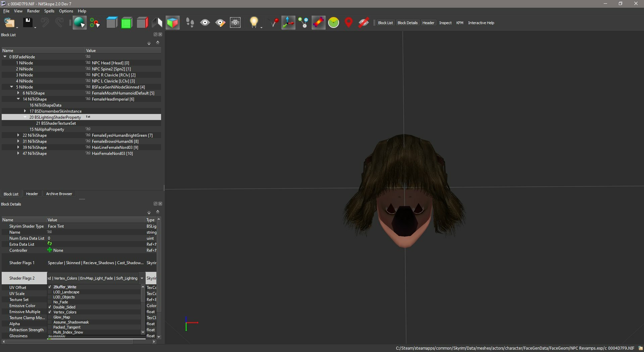Select Walk mode footprints icon

190,23
